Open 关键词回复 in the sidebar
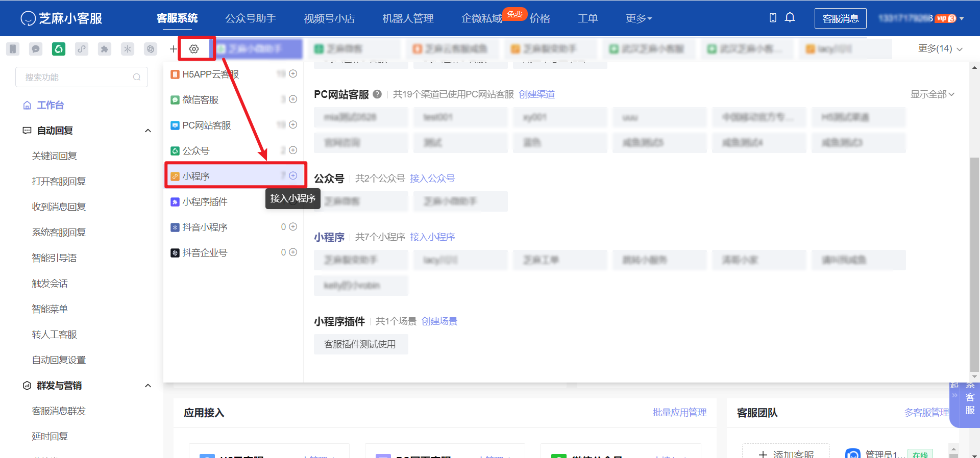Screen dimensions: 980x458 (x=54, y=156)
